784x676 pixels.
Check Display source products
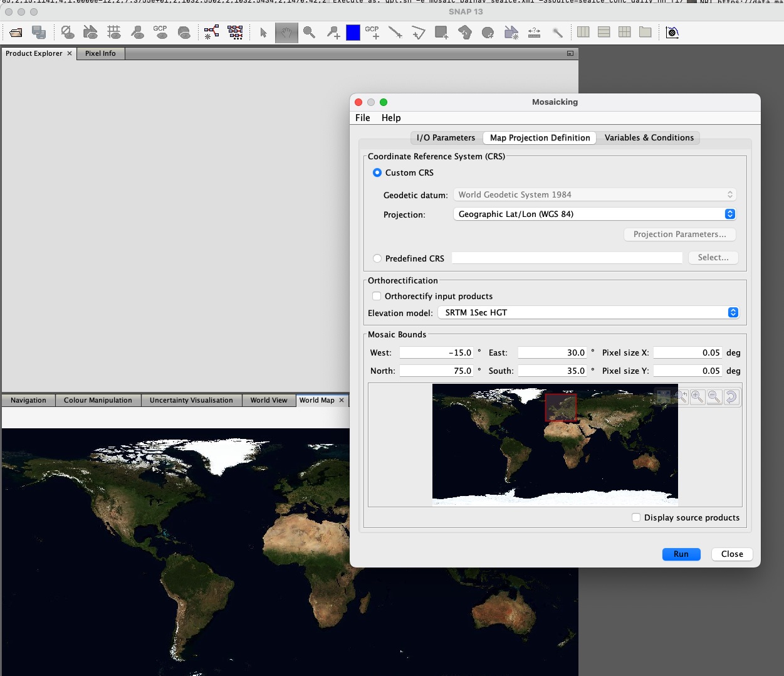[x=636, y=517]
